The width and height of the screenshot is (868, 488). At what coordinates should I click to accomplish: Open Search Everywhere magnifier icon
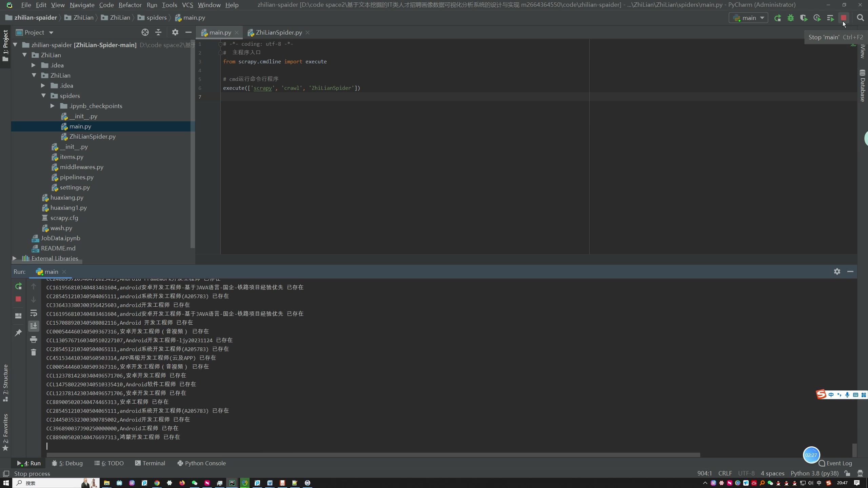click(860, 18)
